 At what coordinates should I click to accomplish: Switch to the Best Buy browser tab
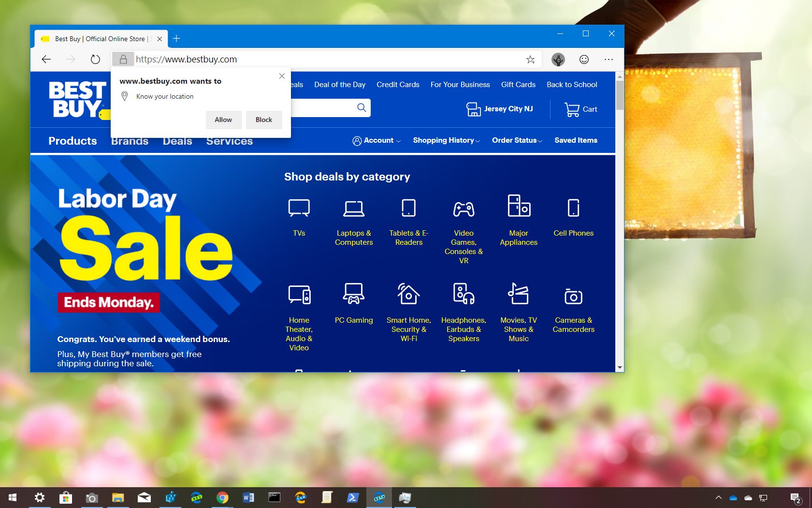point(97,39)
